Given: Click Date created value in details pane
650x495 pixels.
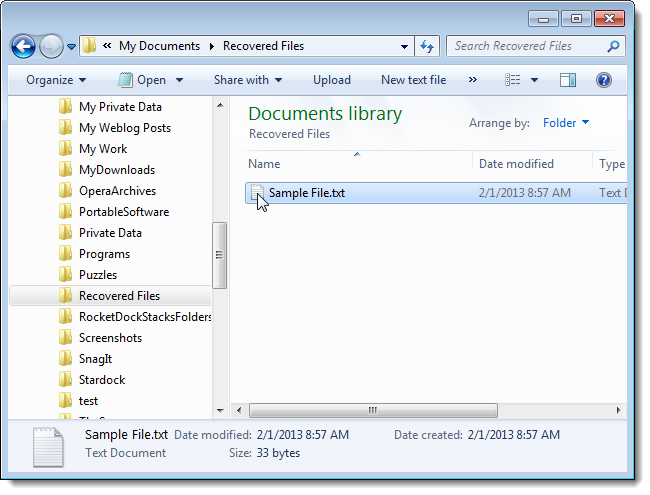Looking at the screenshot, I should pyautogui.click(x=514, y=434).
